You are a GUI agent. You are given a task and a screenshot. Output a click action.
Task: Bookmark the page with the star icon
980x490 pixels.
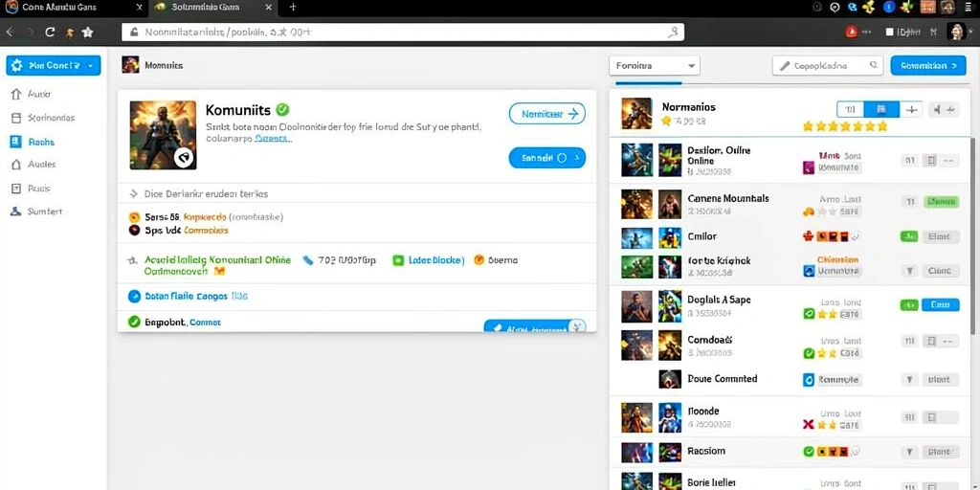click(x=87, y=33)
